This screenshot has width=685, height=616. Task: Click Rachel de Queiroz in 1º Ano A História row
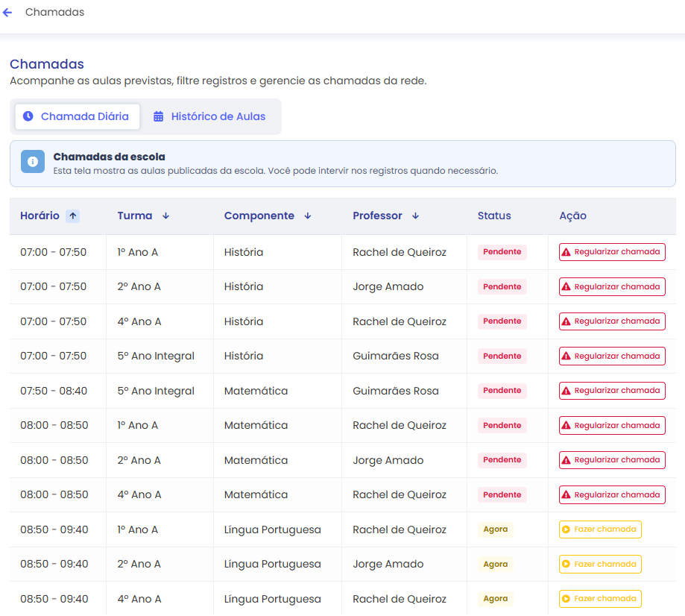[400, 252]
